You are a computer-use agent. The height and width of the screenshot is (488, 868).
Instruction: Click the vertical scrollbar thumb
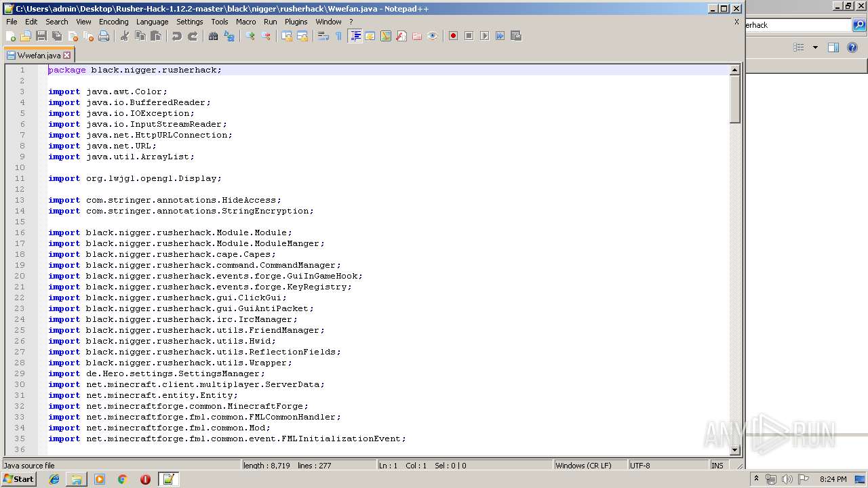734,99
